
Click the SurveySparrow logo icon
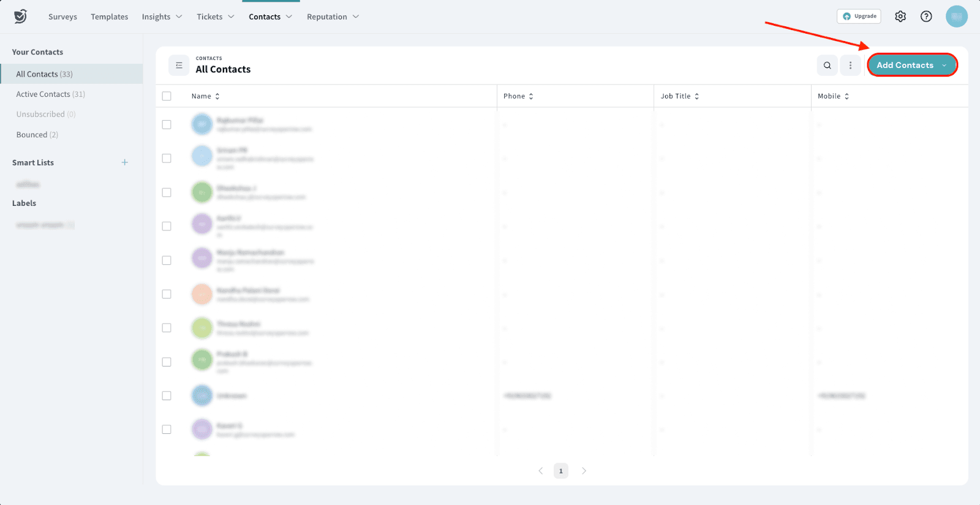20,17
